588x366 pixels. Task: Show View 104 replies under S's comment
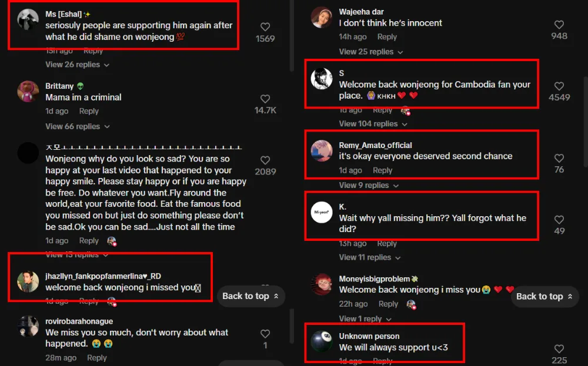(x=373, y=124)
